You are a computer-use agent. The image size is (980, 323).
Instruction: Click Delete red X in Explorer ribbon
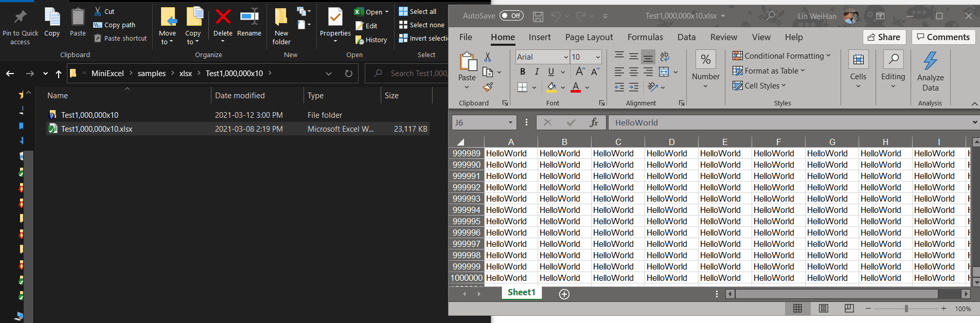click(223, 17)
